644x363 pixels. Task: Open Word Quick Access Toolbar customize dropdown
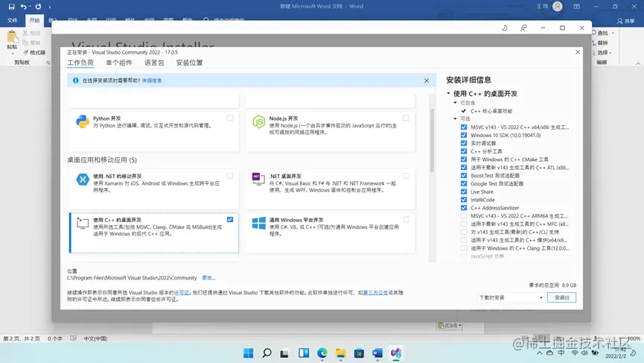click(x=50, y=7)
